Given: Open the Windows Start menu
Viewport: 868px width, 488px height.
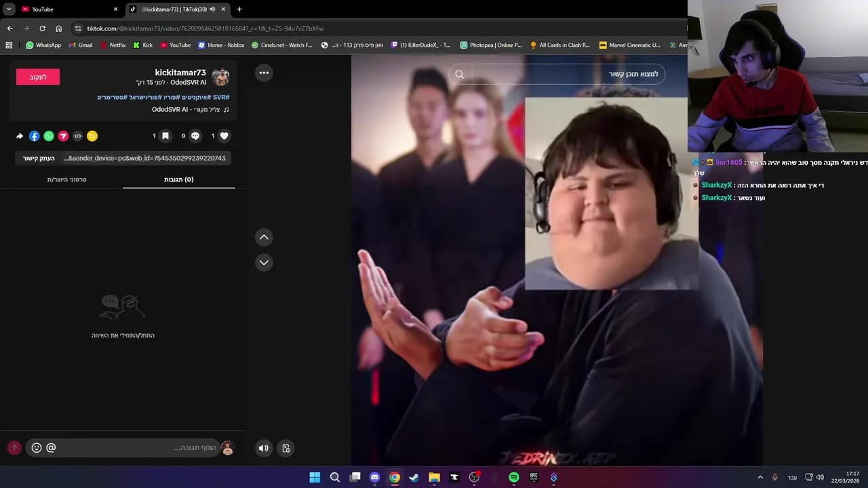Looking at the screenshot, I should pyautogui.click(x=315, y=477).
